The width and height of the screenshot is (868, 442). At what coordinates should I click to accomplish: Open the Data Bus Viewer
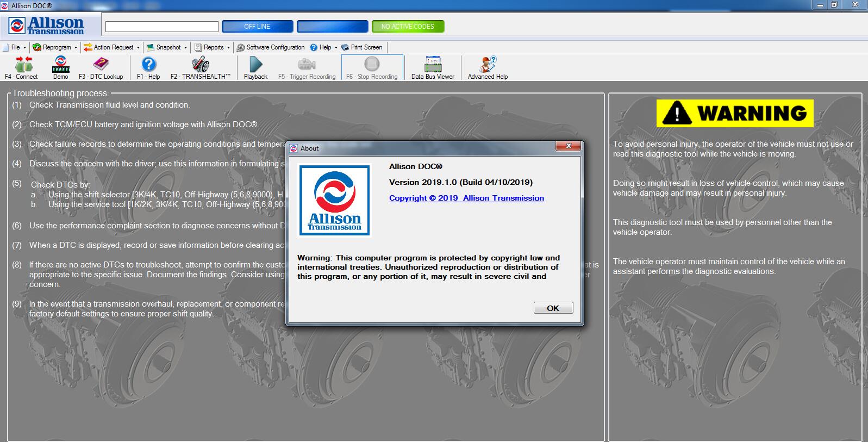click(433, 68)
